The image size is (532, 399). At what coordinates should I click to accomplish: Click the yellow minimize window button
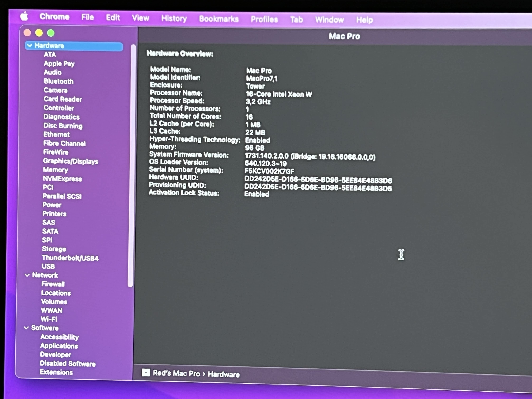click(39, 33)
